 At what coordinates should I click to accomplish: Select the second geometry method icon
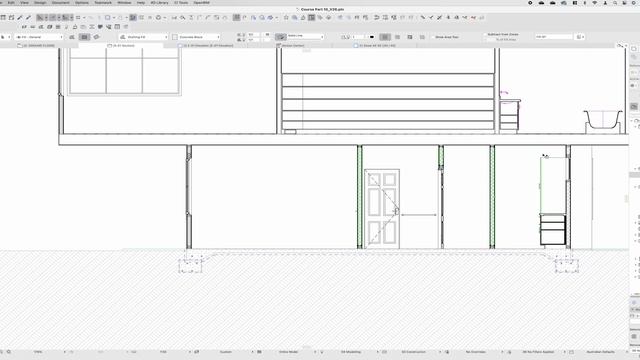tap(398, 37)
